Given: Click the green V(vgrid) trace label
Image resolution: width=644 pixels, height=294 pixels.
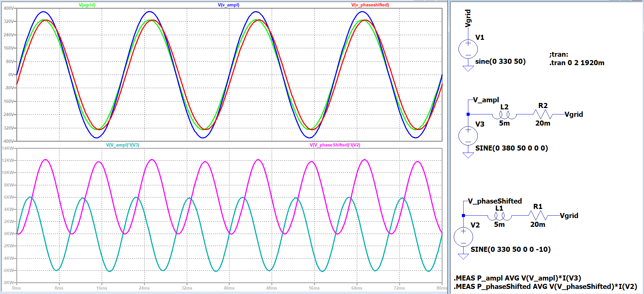Looking at the screenshot, I should 87,5.
